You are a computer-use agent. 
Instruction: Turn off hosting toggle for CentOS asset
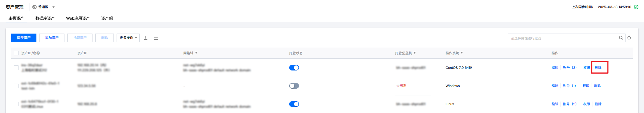294,68
